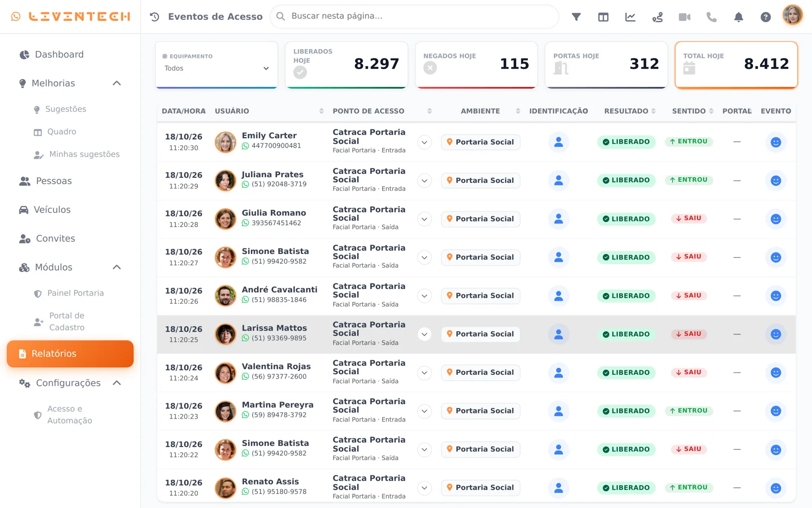Open the Equipamento Todos dropdown

217,68
